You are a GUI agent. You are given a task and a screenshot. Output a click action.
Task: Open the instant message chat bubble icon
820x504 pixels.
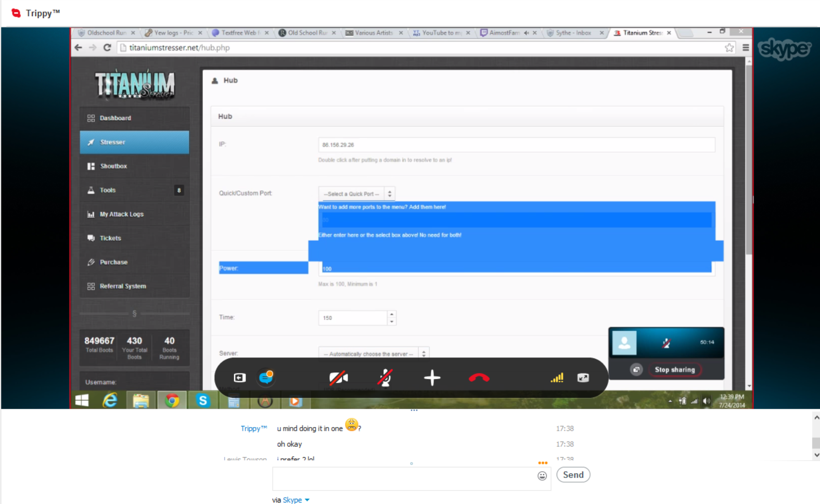266,377
